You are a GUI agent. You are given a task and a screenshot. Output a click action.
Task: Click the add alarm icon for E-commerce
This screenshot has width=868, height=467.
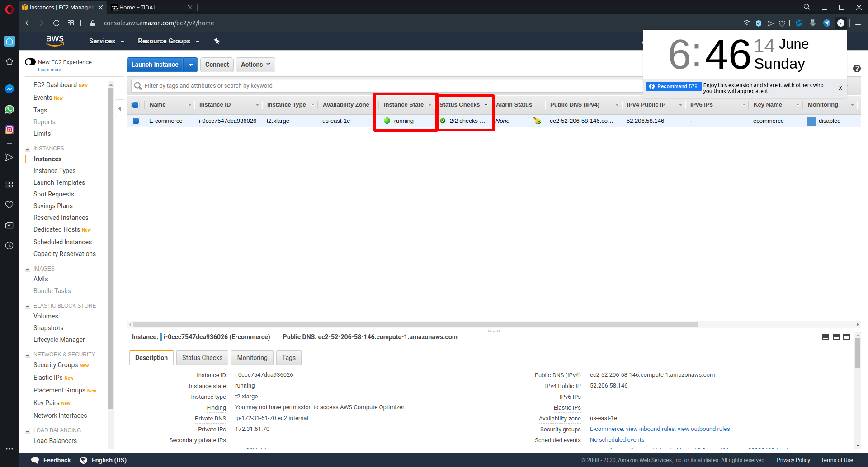point(537,121)
